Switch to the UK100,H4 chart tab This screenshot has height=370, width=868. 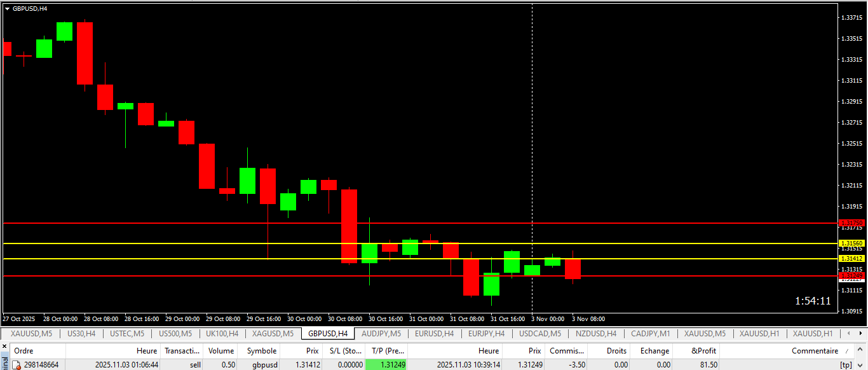coord(222,333)
